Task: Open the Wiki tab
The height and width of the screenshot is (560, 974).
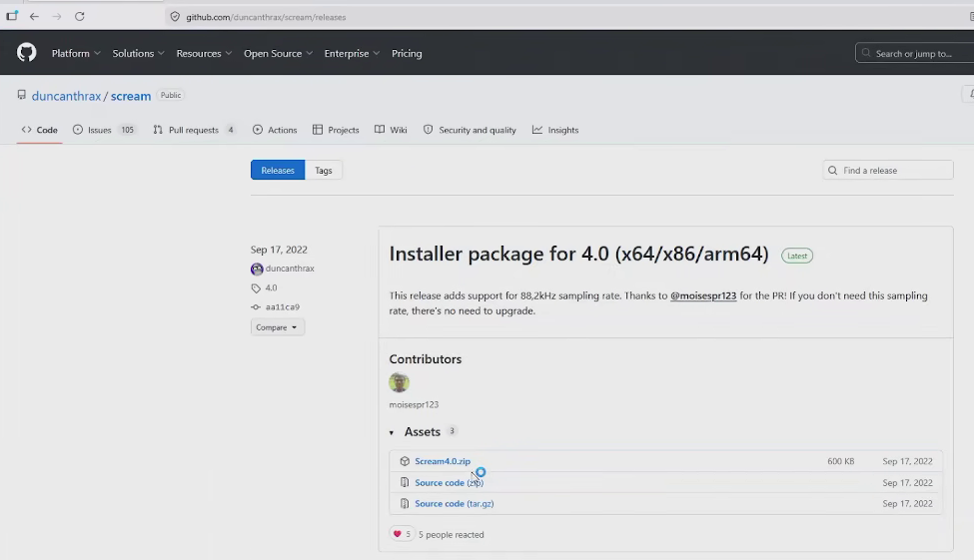Action: 391,130
